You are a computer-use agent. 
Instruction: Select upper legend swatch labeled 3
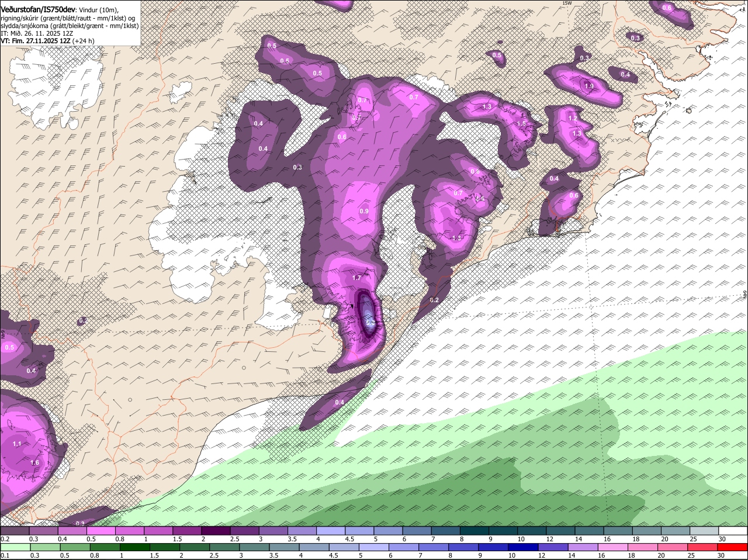click(273, 531)
